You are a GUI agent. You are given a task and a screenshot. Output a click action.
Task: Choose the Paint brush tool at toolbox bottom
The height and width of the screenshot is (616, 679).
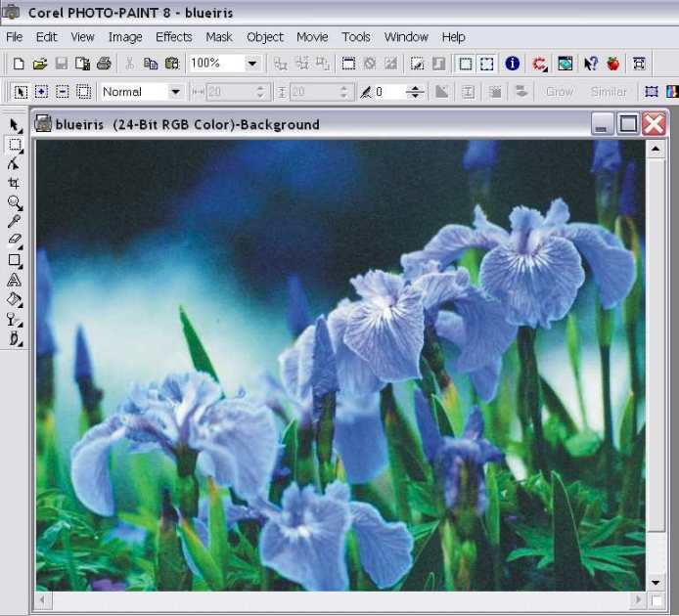(15, 338)
